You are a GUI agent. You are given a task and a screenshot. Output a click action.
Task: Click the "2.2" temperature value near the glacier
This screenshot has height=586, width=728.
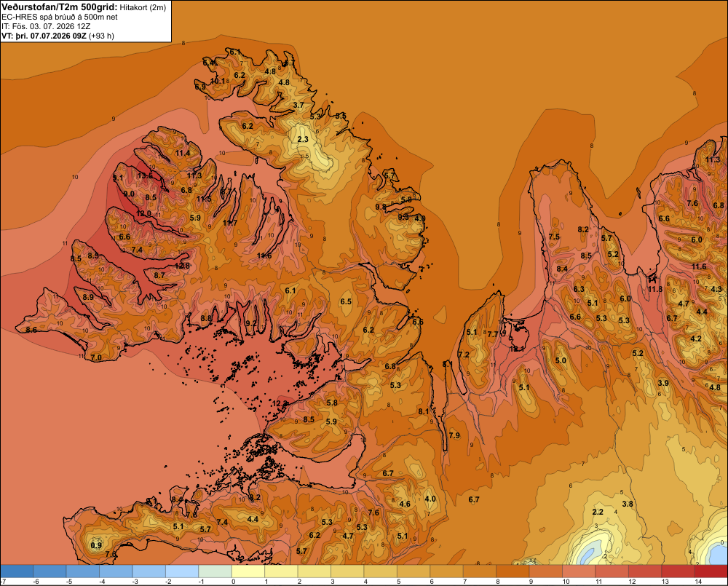[598, 512]
